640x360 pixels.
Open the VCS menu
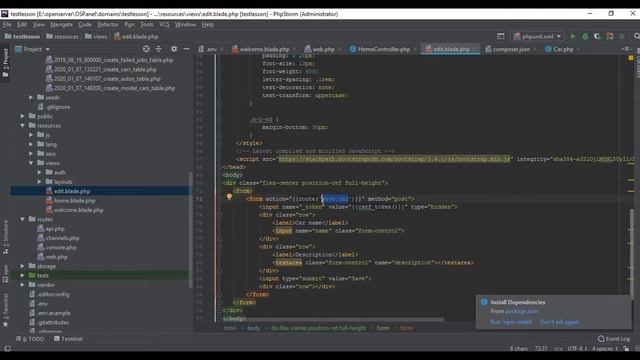164,24
